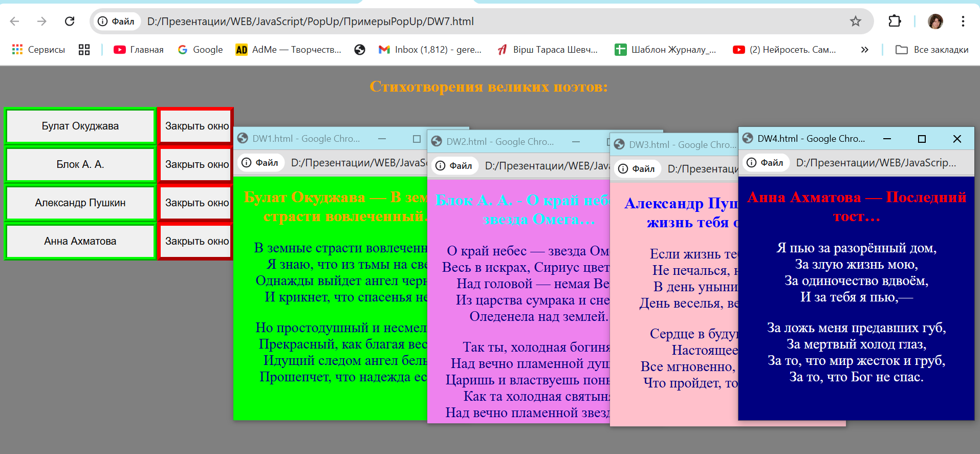The image size is (980, 454).
Task: Click the Анна Ахматова button
Action: click(80, 241)
